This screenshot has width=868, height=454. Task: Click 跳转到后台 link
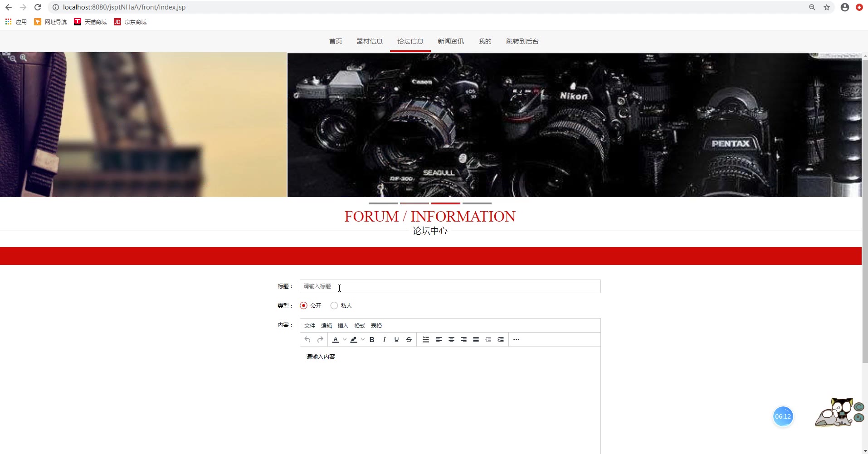coord(522,41)
